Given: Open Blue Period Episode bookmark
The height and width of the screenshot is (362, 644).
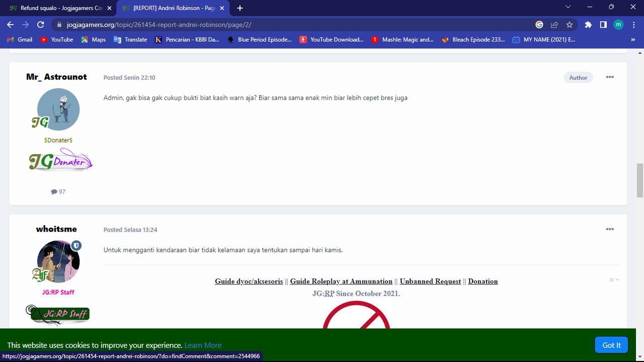Looking at the screenshot, I should (x=260, y=40).
